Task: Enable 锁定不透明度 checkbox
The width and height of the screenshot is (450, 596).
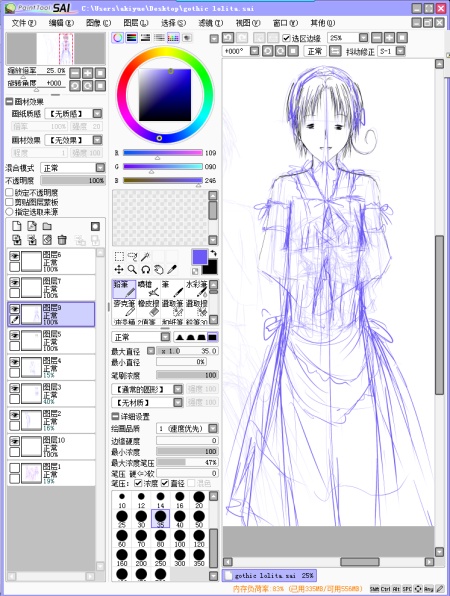Action: coord(10,193)
